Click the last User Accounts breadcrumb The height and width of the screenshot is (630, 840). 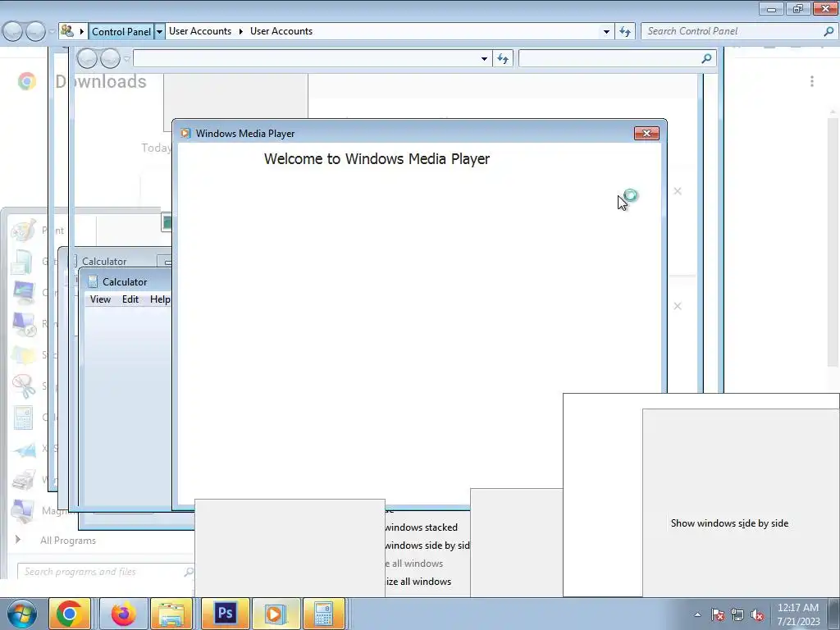(x=281, y=31)
